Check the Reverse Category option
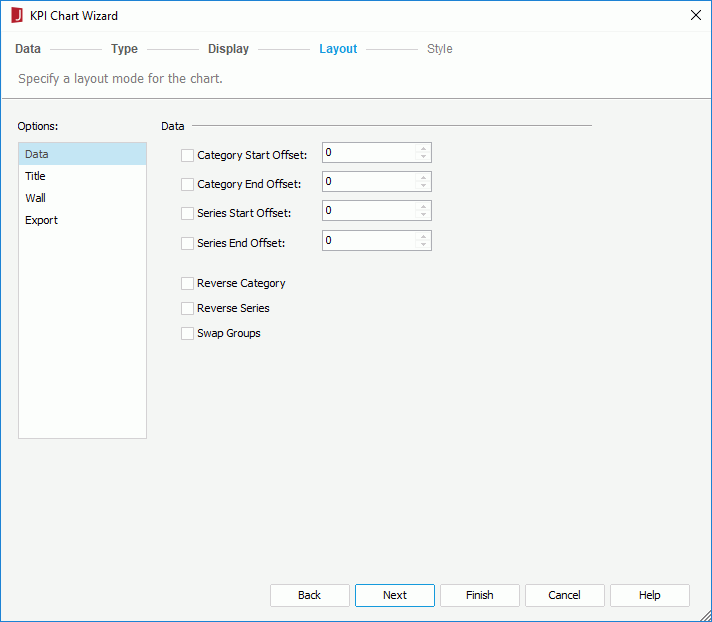712x622 pixels. (187, 283)
